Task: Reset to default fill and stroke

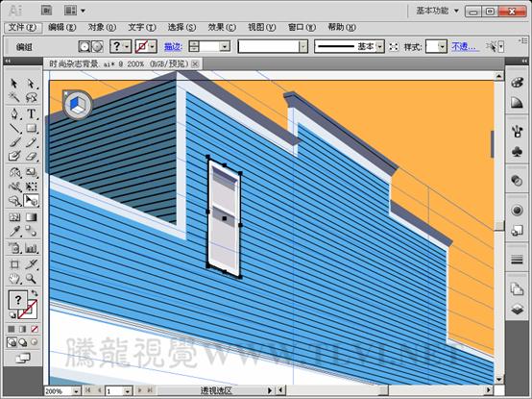Action: [12, 314]
